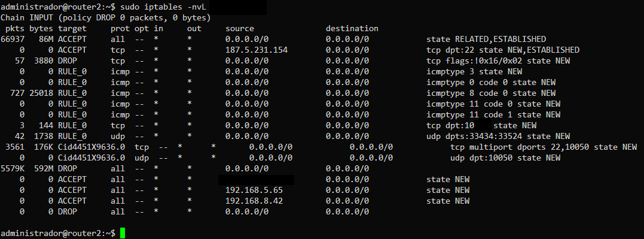644x239 pixels.
Task: Click the 66937 packet count
Action: 13,40
